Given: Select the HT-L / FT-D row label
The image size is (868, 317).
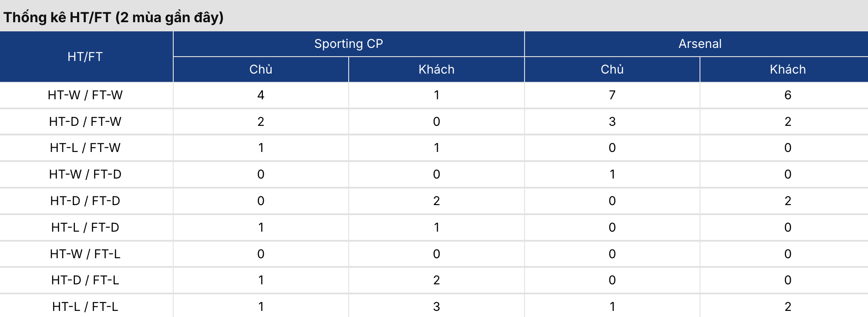Looking at the screenshot, I should 85,228.
